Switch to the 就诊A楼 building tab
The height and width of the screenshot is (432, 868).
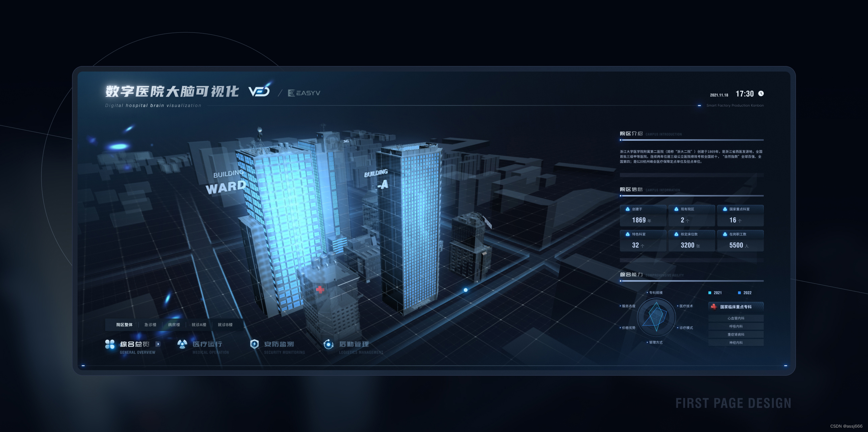click(199, 324)
